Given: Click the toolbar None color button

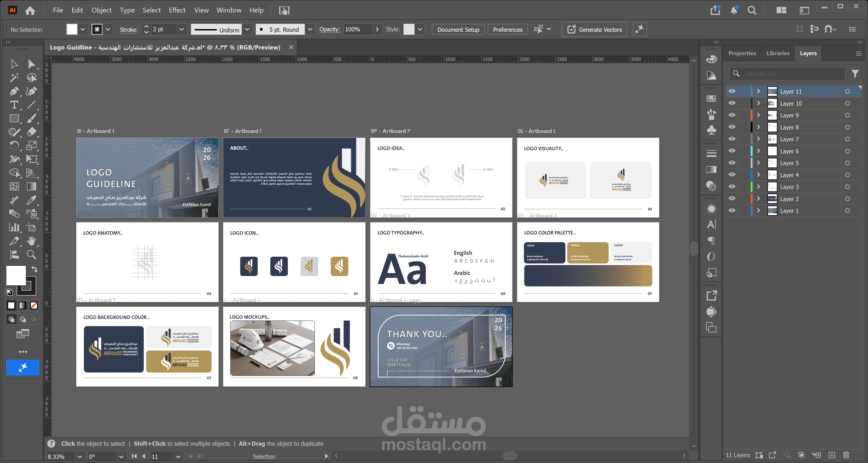Looking at the screenshot, I should (x=34, y=305).
